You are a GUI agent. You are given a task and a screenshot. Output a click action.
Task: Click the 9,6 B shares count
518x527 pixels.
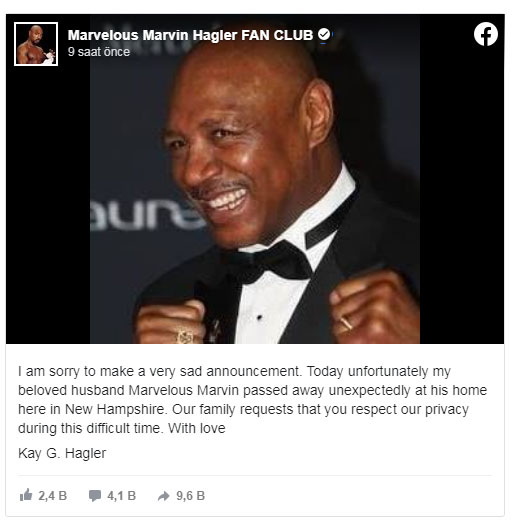(190, 496)
